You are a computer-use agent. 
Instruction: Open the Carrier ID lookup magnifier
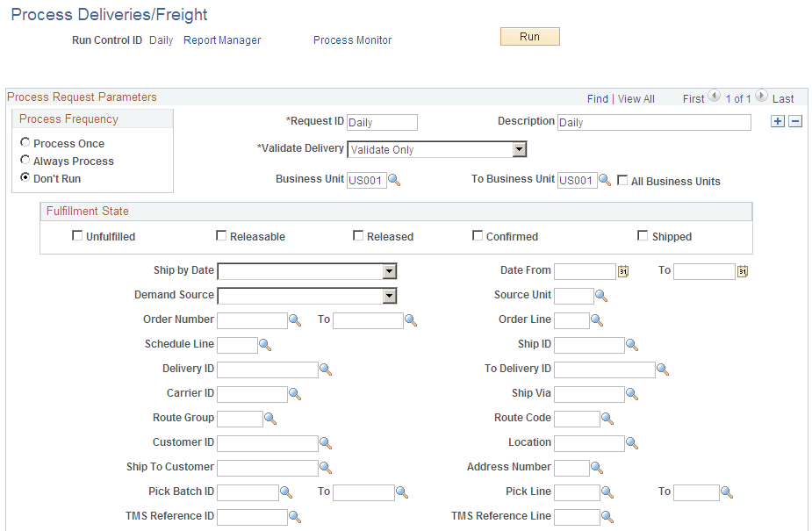click(295, 394)
